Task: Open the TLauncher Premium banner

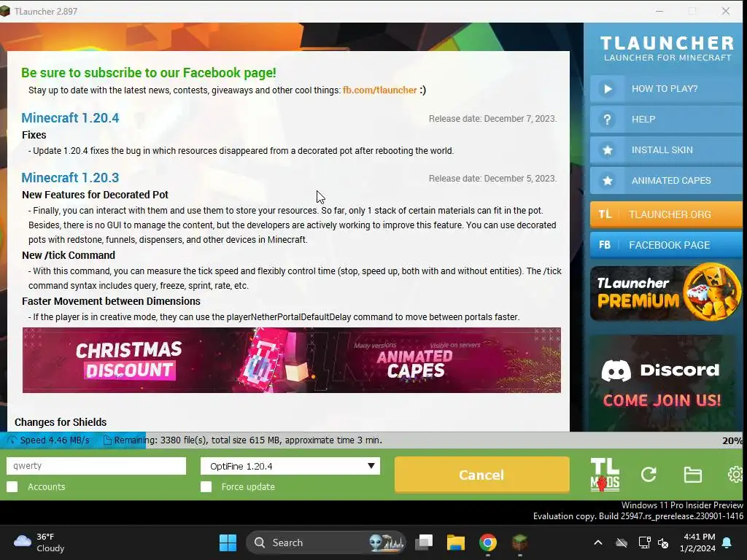Action: pyautogui.click(x=666, y=292)
